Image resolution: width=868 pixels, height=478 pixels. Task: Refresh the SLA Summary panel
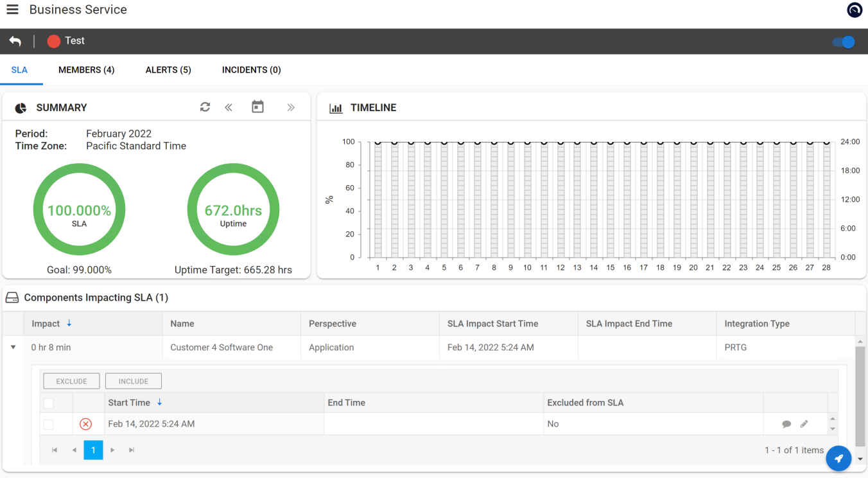coord(205,107)
